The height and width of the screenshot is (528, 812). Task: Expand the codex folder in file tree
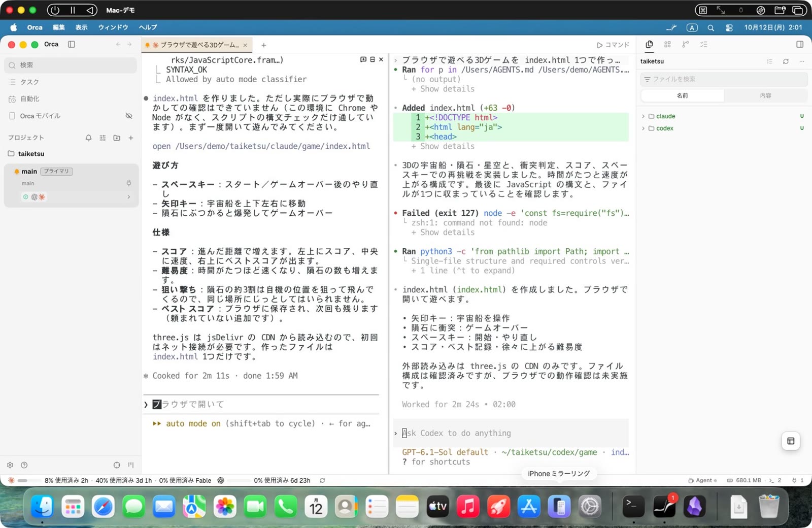click(644, 128)
